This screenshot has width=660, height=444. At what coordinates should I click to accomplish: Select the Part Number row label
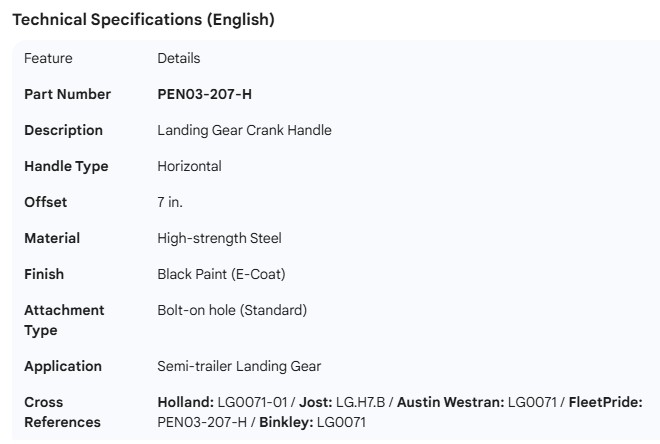point(67,94)
